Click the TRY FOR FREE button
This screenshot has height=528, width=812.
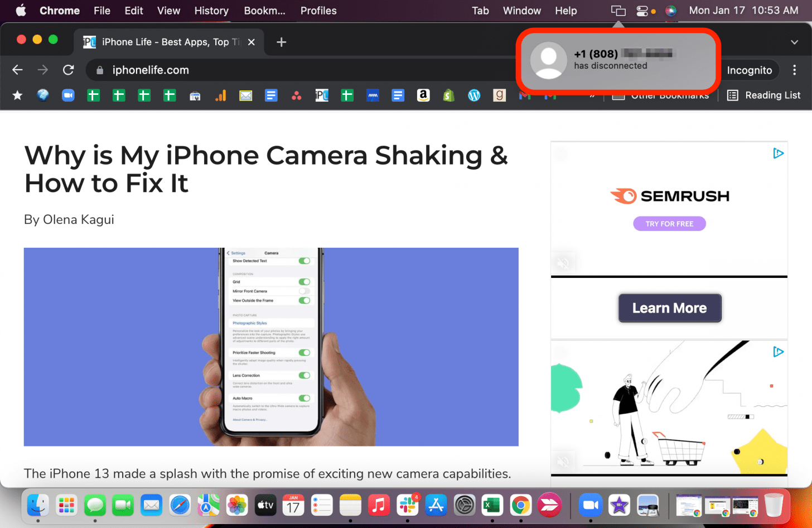click(669, 224)
